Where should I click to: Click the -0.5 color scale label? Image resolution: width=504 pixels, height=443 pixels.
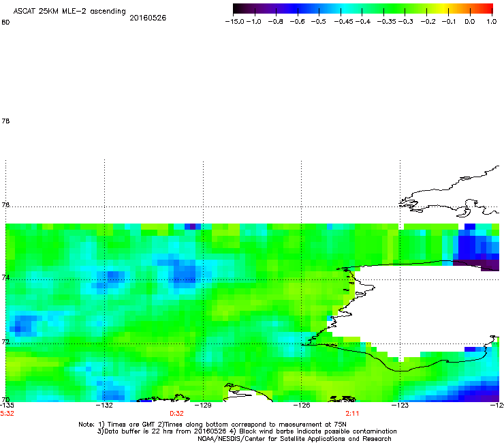click(319, 22)
